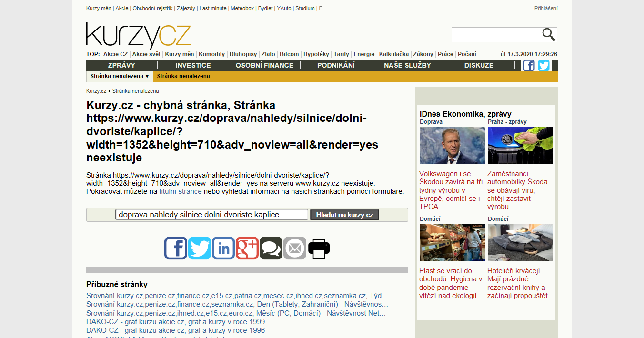644x338 pixels.
Task: Expand the Stránka nenalezena dropdown
Action: coord(120,76)
